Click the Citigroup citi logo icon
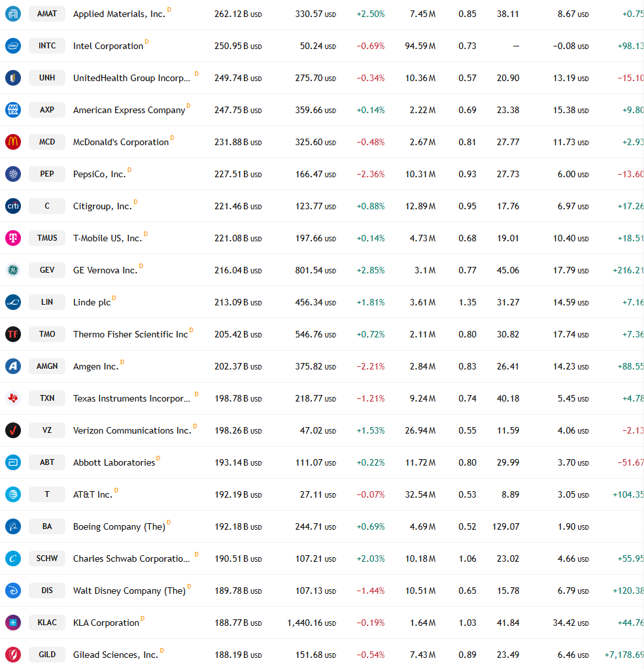The width and height of the screenshot is (644, 669). [13, 206]
